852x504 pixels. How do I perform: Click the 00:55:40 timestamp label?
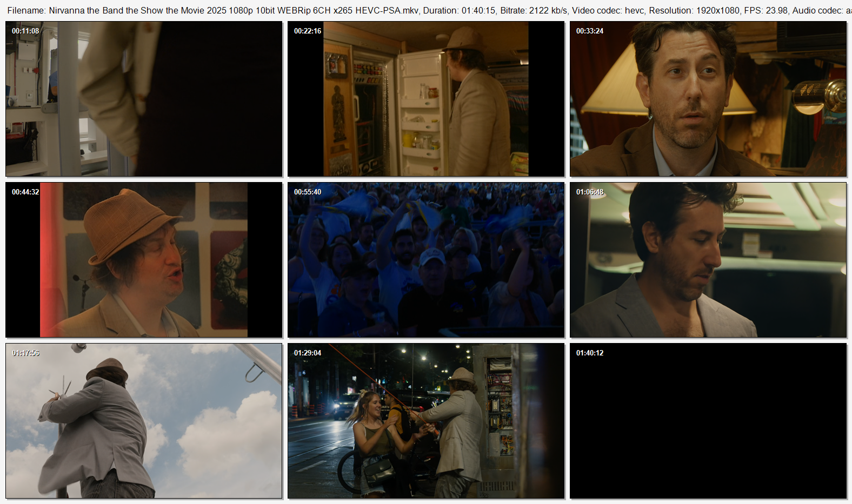pyautogui.click(x=308, y=192)
